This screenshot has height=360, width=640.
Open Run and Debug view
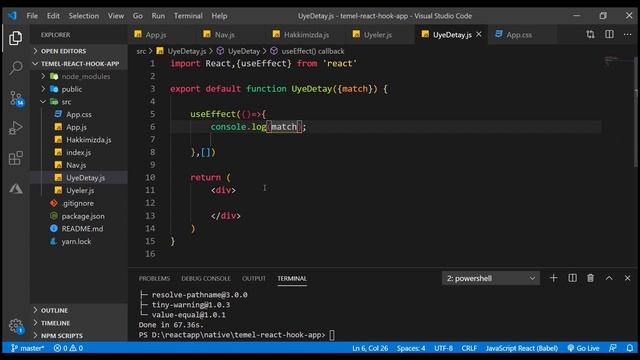click(16, 128)
